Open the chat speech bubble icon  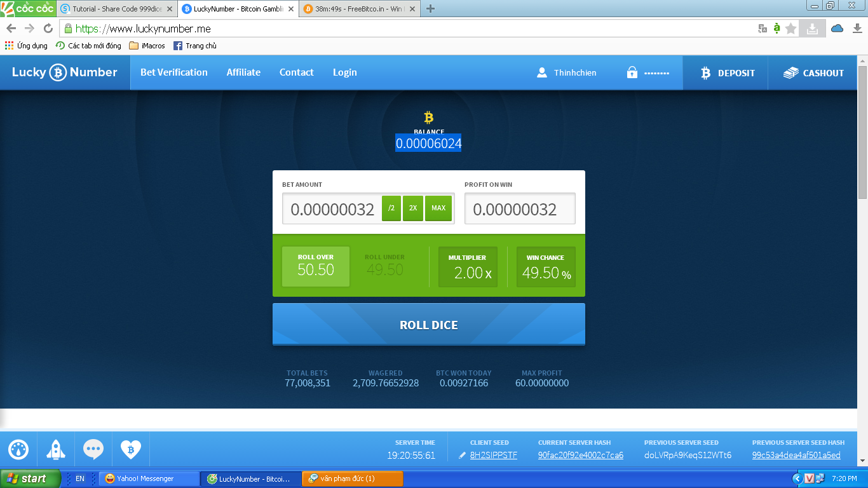coord(93,450)
